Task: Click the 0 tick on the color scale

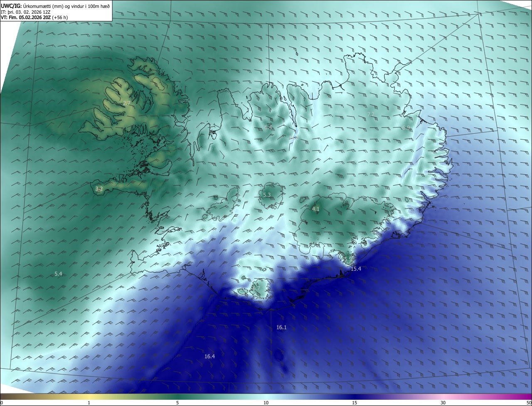Action: [1, 403]
